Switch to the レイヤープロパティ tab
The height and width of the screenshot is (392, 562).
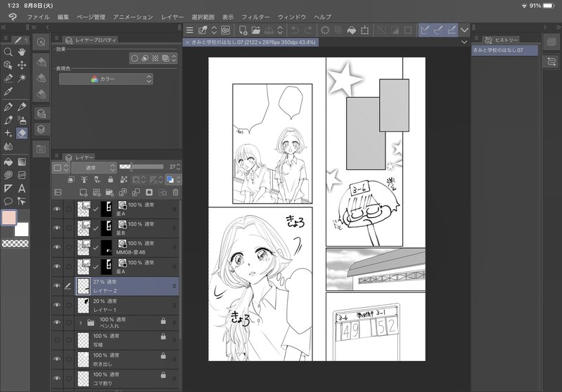coord(91,40)
